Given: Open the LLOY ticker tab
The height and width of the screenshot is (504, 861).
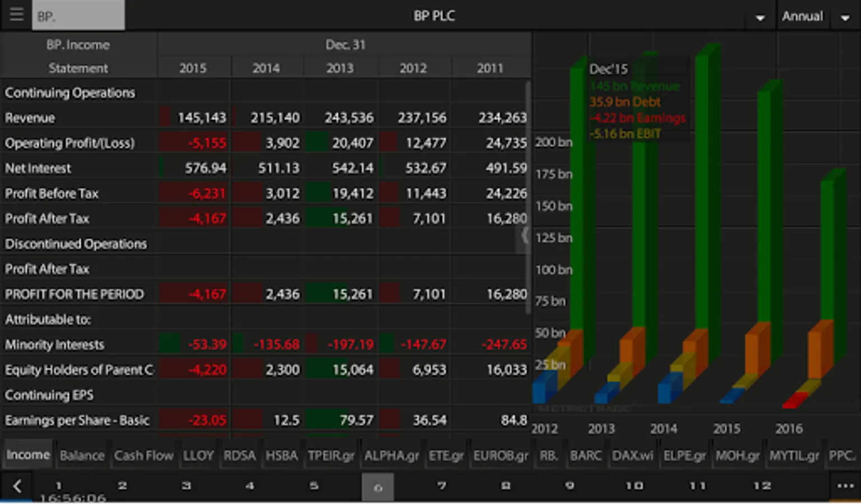Looking at the screenshot, I should pyautogui.click(x=198, y=455).
